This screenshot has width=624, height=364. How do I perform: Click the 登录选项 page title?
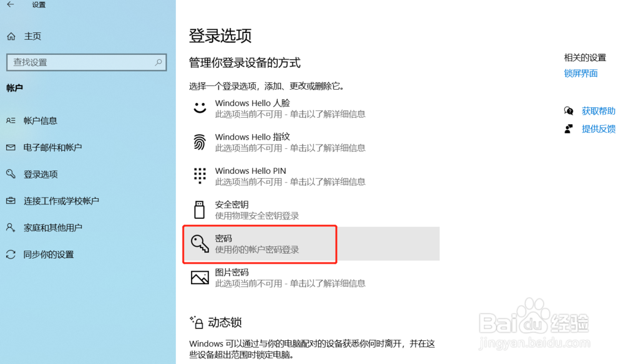tap(220, 36)
